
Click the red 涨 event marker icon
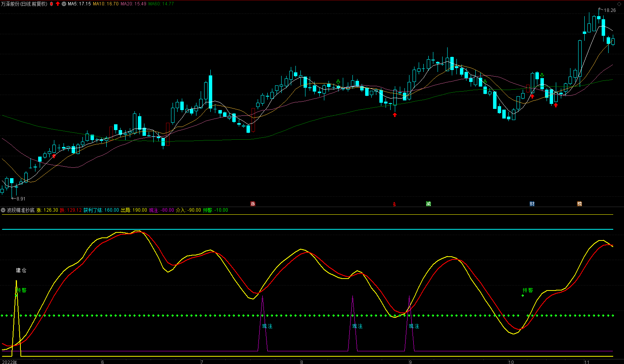(x=253, y=204)
